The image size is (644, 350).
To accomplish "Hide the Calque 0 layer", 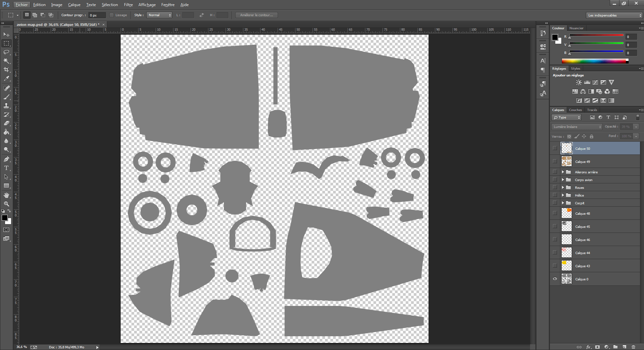I will click(x=555, y=279).
